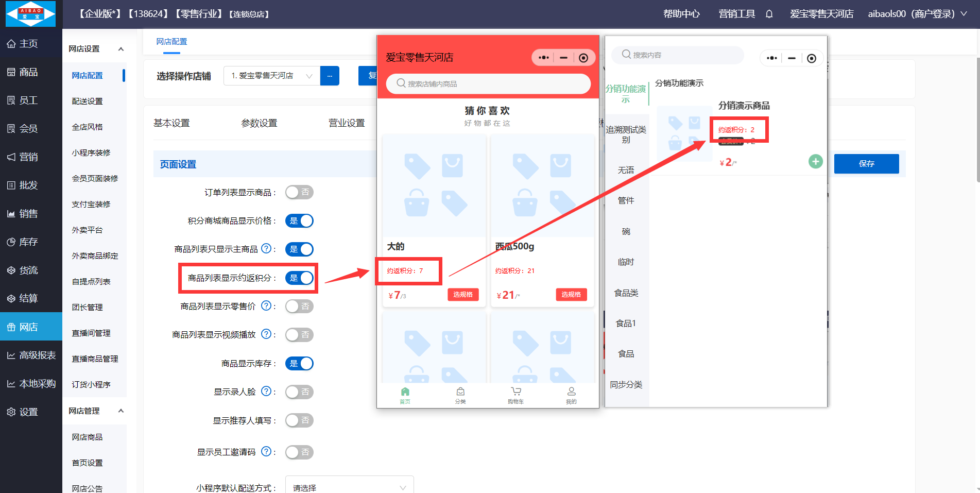Click minimize dash in red preview header

pos(564,58)
